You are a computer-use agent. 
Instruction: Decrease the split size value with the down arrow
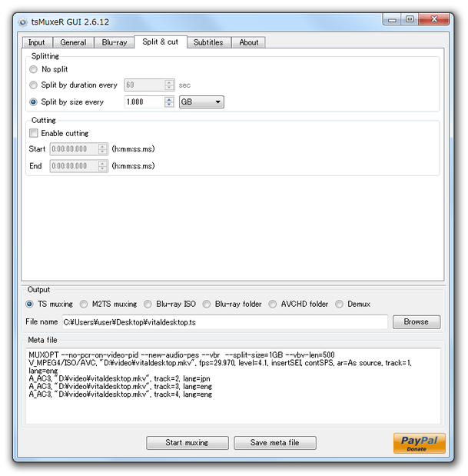click(169, 105)
